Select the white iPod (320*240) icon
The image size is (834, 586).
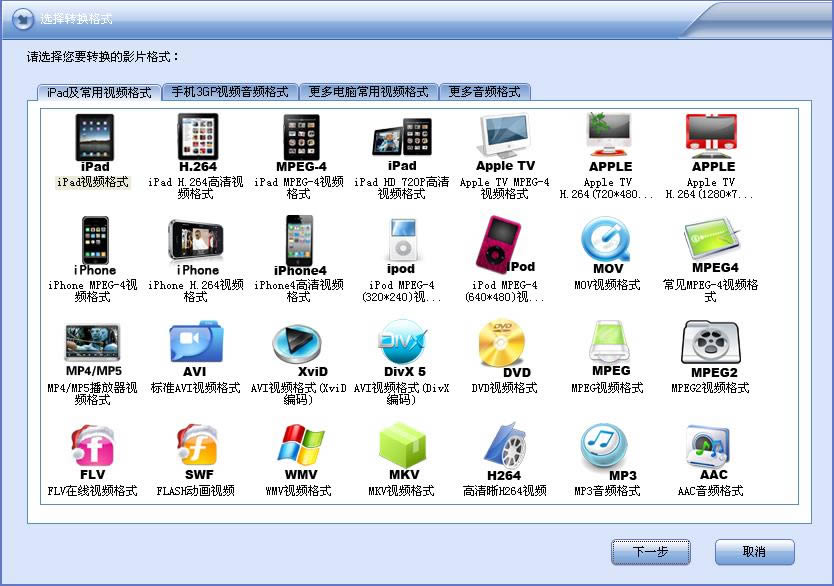tap(402, 246)
